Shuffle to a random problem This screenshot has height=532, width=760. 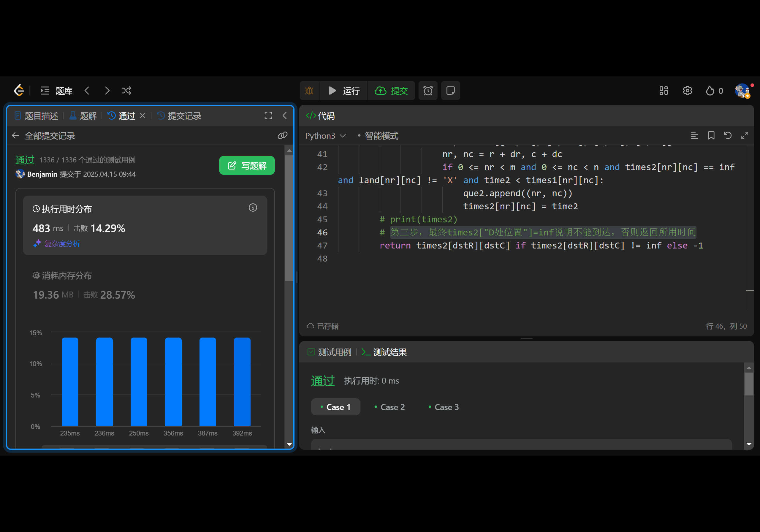tap(126, 91)
